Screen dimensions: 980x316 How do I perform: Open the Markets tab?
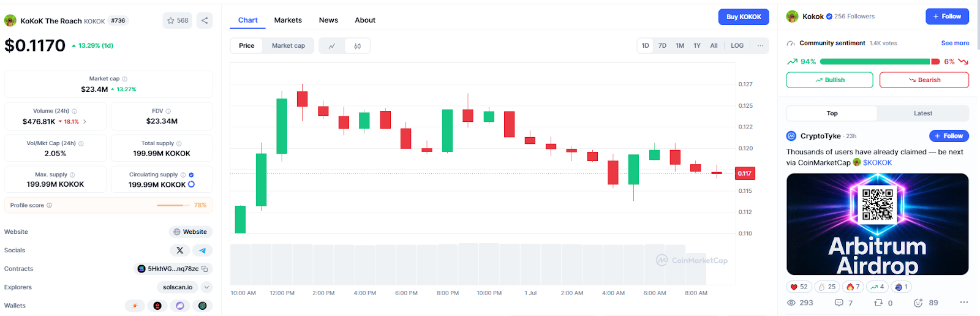tap(288, 20)
